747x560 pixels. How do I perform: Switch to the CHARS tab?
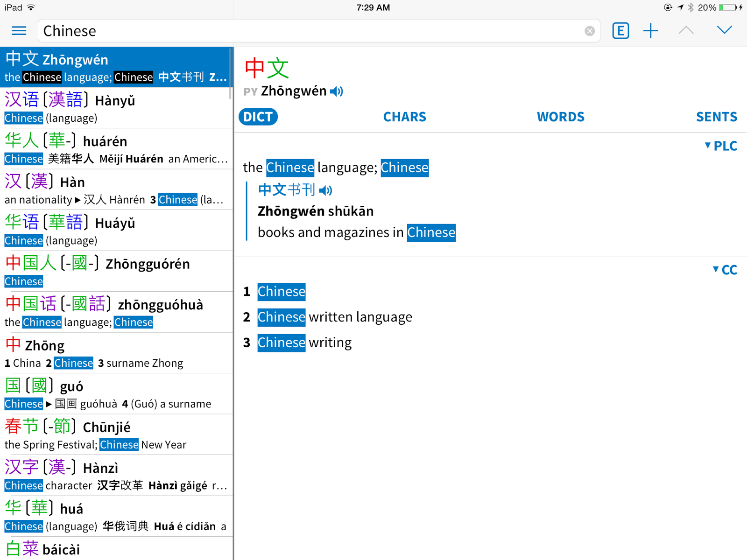click(404, 117)
